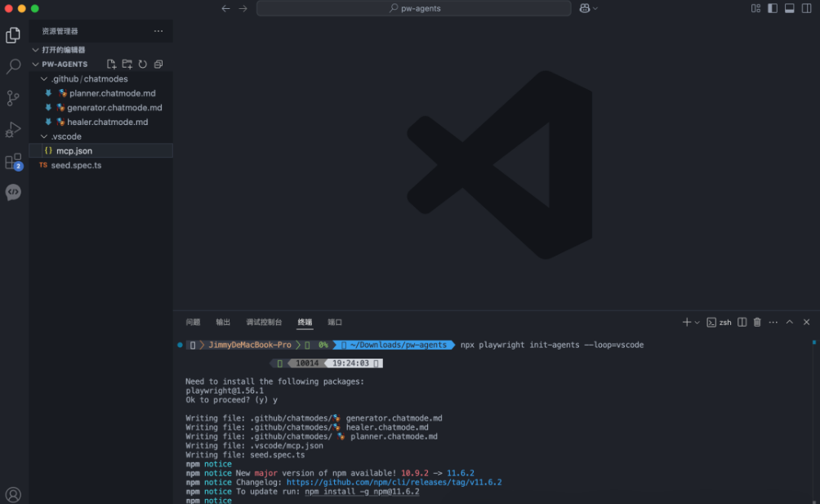The image size is (820, 504).
Task: Open the Run and Debug view
Action: pyautogui.click(x=13, y=129)
